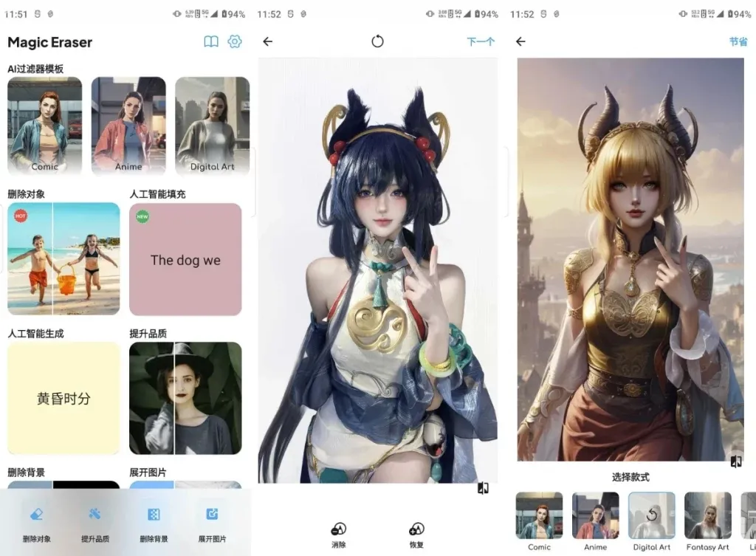Screen dimensions: 756x556
Task: Open the 'The dog we' AI fill card
Action: [185, 260]
